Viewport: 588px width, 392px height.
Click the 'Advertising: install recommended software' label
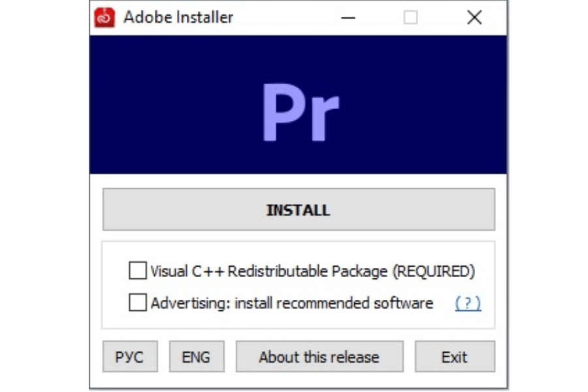tap(291, 303)
